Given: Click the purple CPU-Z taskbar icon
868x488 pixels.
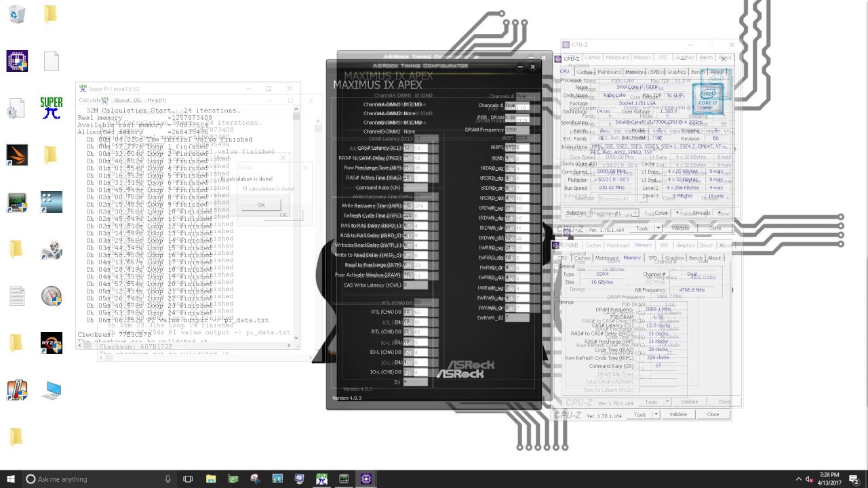Looking at the screenshot, I should point(366,479).
